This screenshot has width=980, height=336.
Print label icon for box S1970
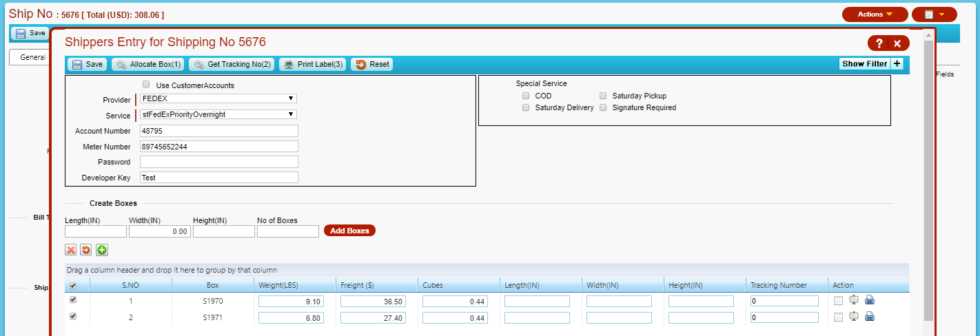point(870,300)
